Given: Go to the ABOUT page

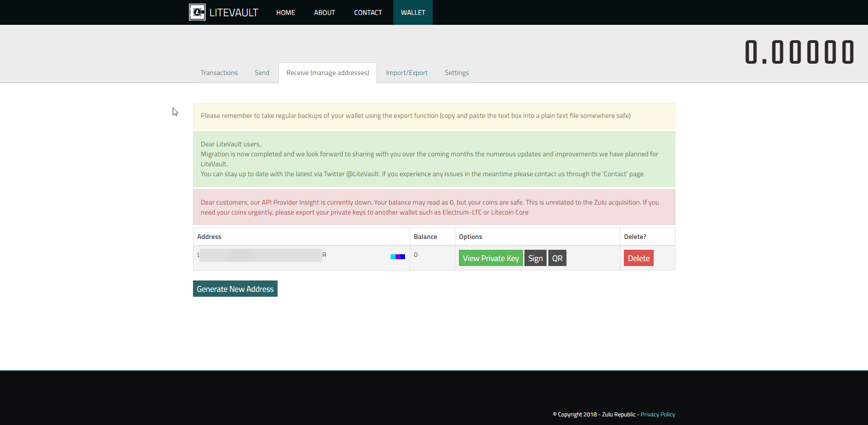Looking at the screenshot, I should click(324, 13).
